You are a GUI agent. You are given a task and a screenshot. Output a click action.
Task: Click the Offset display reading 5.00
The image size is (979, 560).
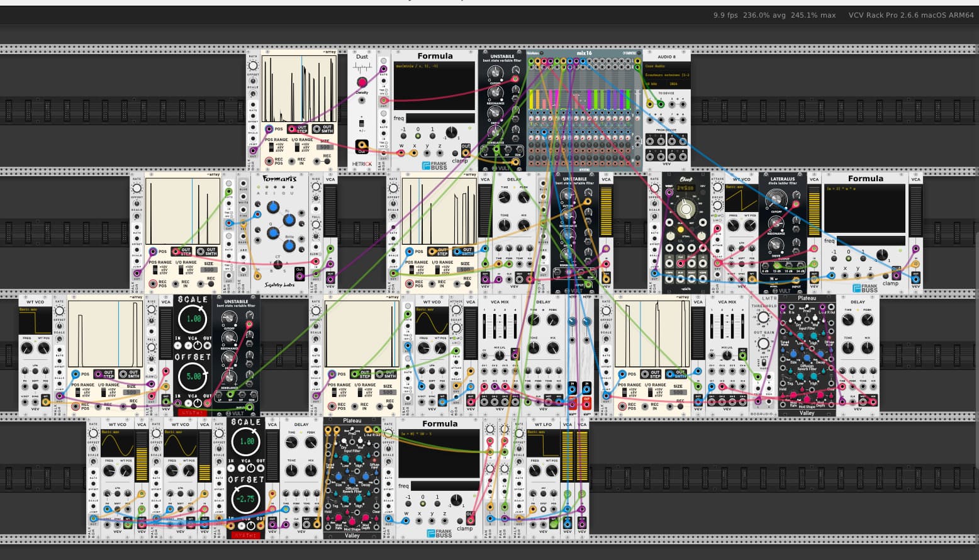193,377
